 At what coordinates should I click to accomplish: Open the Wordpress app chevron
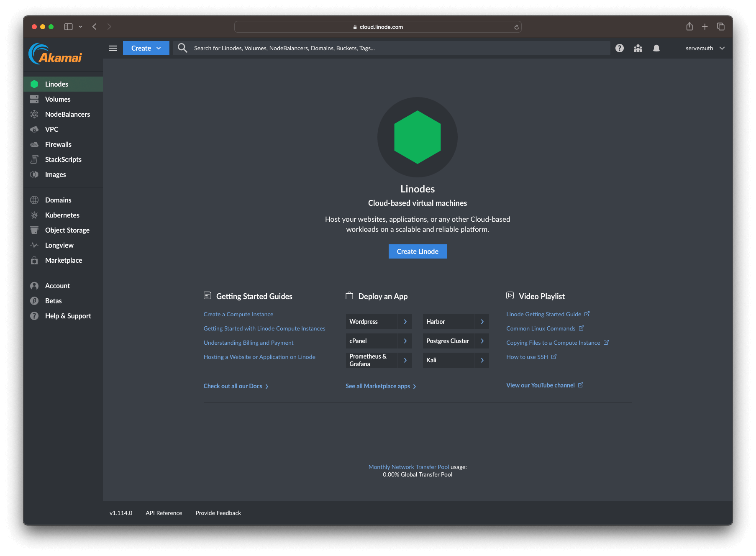405,322
